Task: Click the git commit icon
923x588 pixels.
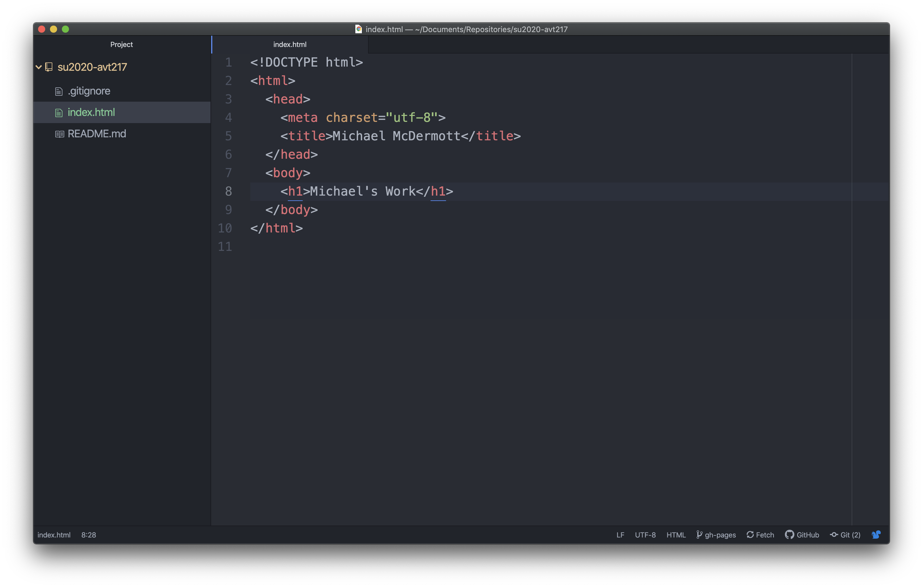Action: click(x=834, y=534)
